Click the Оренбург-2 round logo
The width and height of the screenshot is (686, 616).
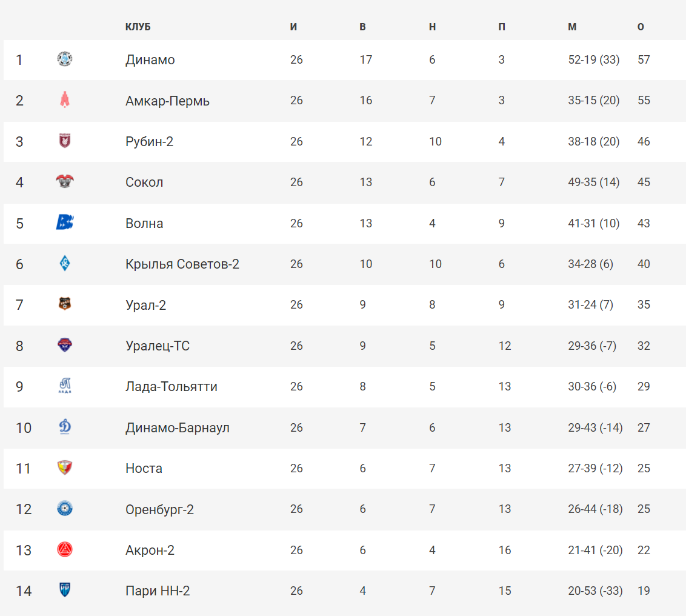65,509
